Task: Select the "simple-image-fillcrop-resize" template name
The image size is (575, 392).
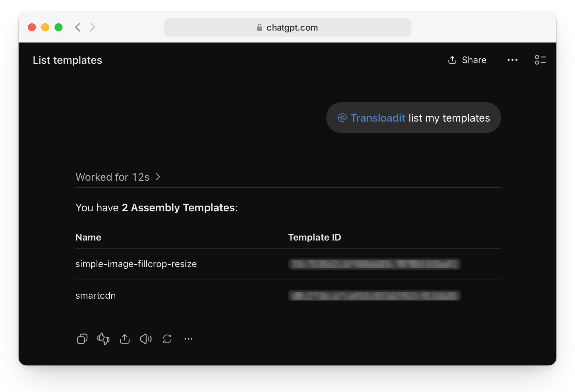Action: [x=136, y=264]
